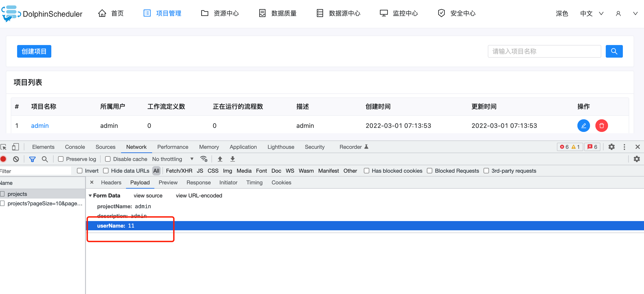Screen dimensions: 644x294
Task: Enable the Preserve log checkbox
Action: [x=61, y=159]
